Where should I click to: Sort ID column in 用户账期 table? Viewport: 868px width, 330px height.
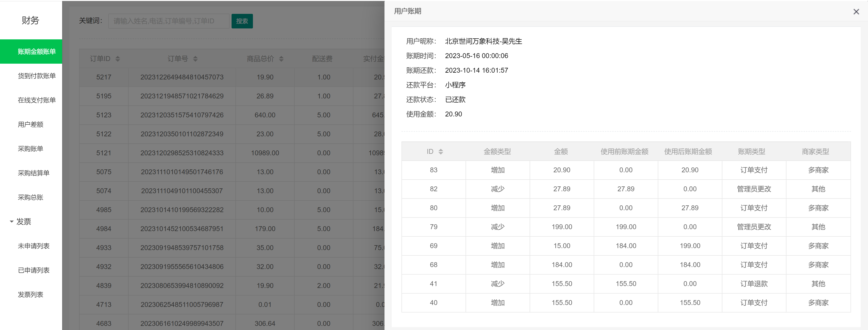click(x=440, y=152)
